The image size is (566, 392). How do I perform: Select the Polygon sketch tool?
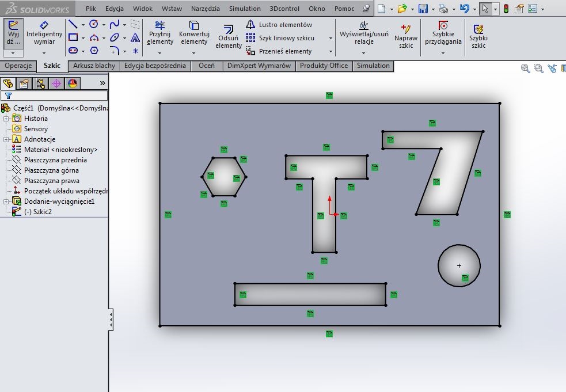(x=94, y=51)
